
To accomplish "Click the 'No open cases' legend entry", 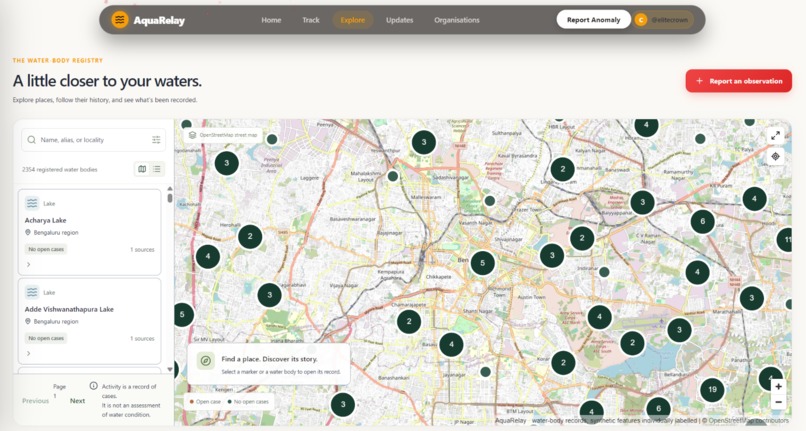I will [x=248, y=402].
